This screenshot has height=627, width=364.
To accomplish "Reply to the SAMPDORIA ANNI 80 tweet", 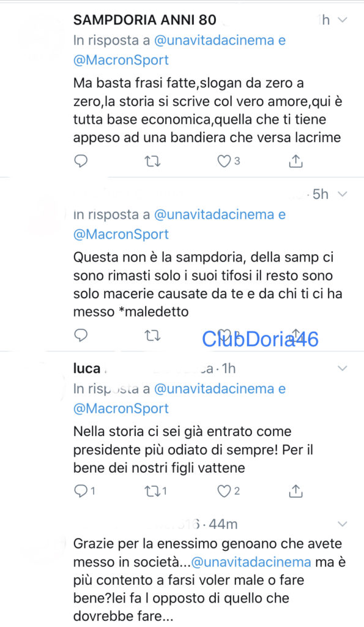I will [81, 161].
